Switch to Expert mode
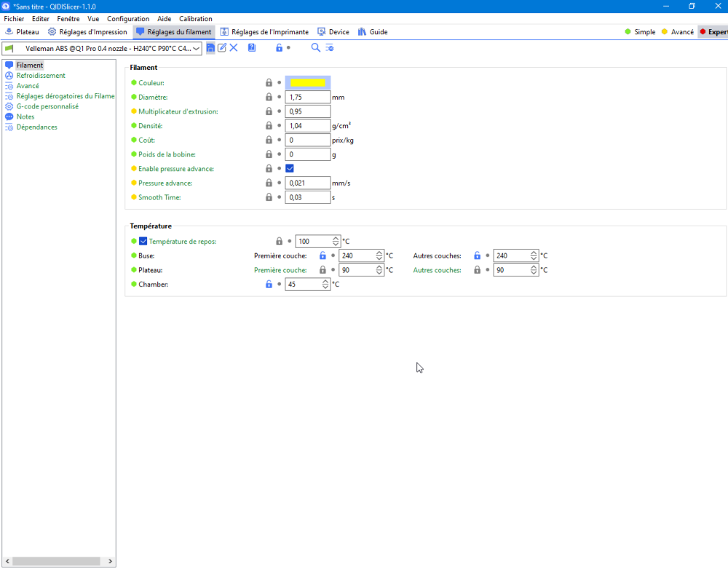728x569 pixels. click(713, 32)
